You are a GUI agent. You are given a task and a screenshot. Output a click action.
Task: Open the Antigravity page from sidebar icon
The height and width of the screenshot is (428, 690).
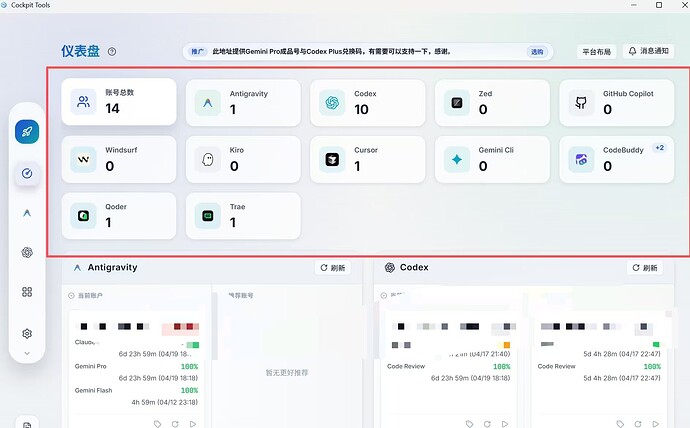tap(27, 213)
